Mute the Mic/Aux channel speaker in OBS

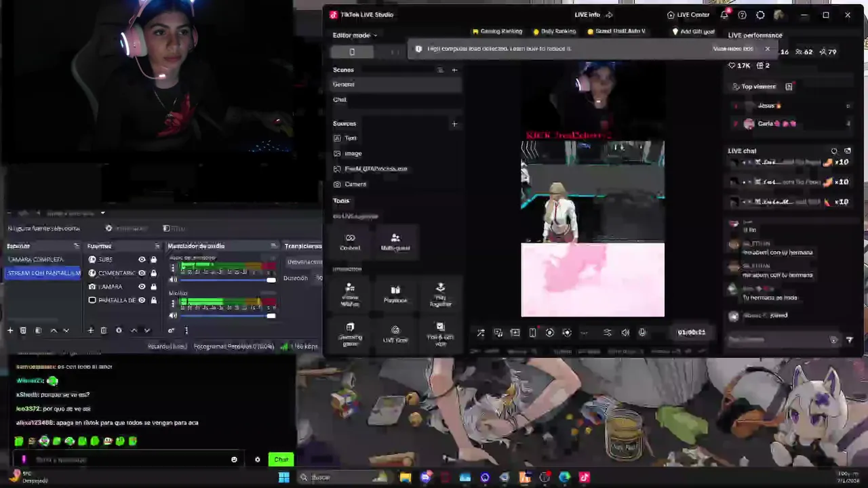click(173, 316)
